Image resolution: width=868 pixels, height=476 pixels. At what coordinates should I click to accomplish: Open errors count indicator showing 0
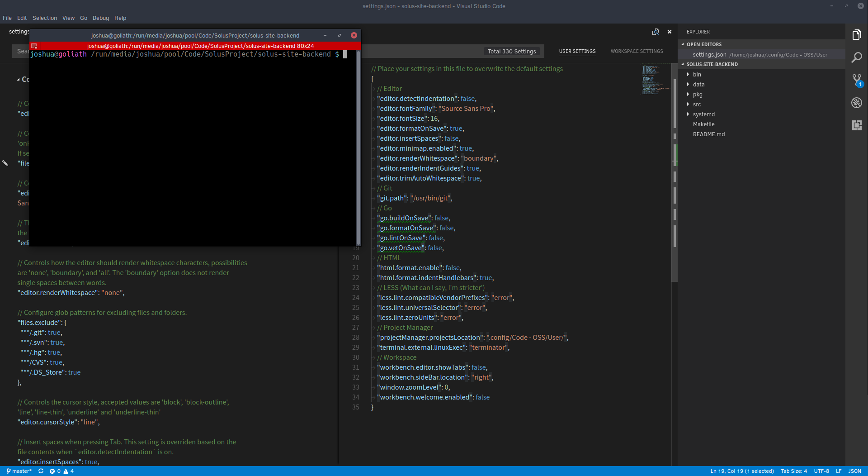click(55, 471)
